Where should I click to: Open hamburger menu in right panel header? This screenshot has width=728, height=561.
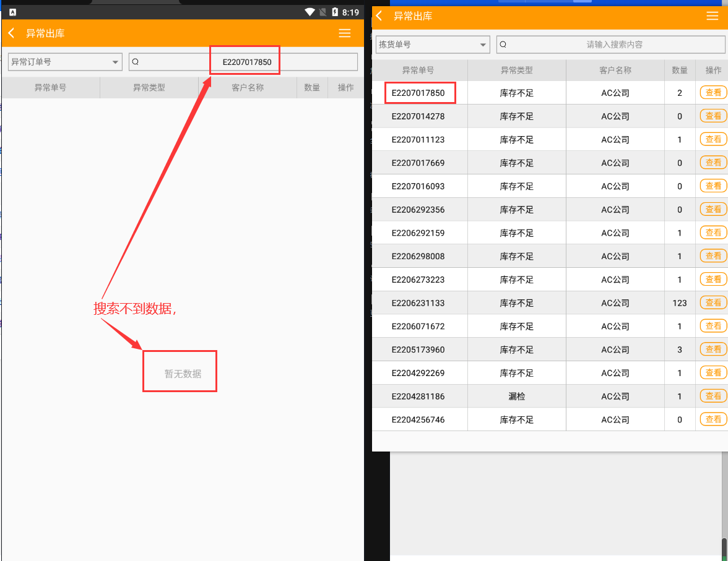click(713, 16)
